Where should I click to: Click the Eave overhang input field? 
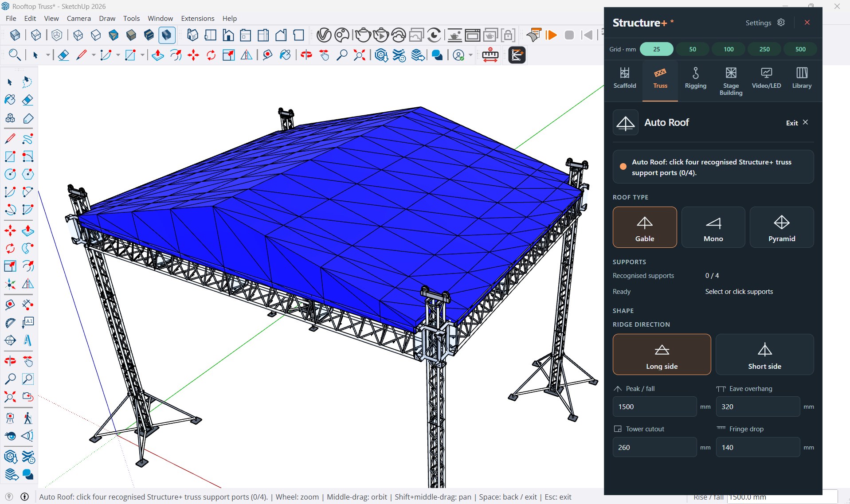(x=758, y=406)
